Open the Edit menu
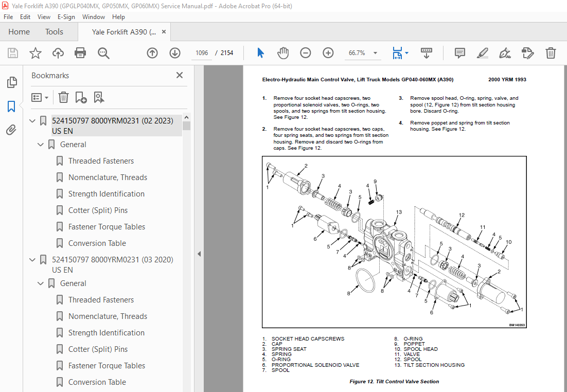The height and width of the screenshot is (392, 567). (x=25, y=17)
